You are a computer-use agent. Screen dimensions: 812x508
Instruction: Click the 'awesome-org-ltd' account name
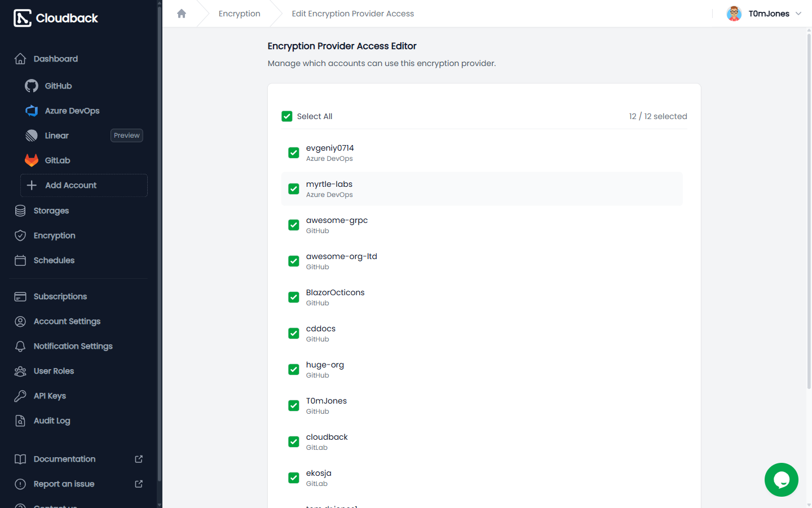coord(342,256)
